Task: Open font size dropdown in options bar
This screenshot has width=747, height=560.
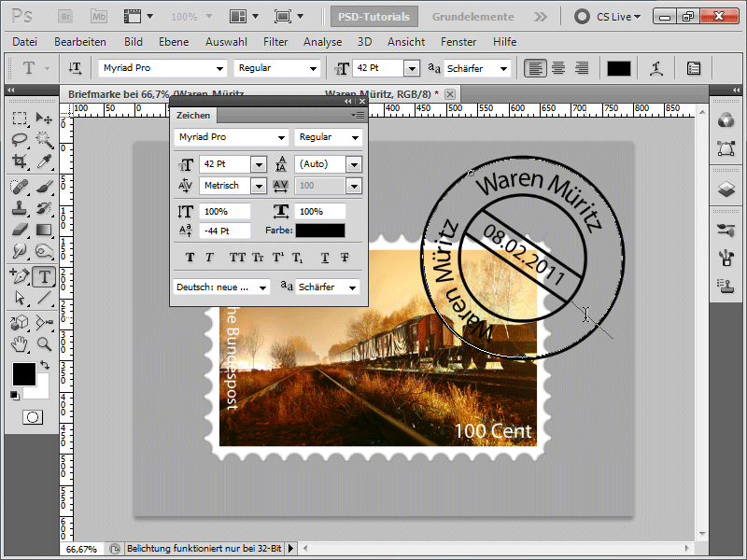Action: point(412,68)
